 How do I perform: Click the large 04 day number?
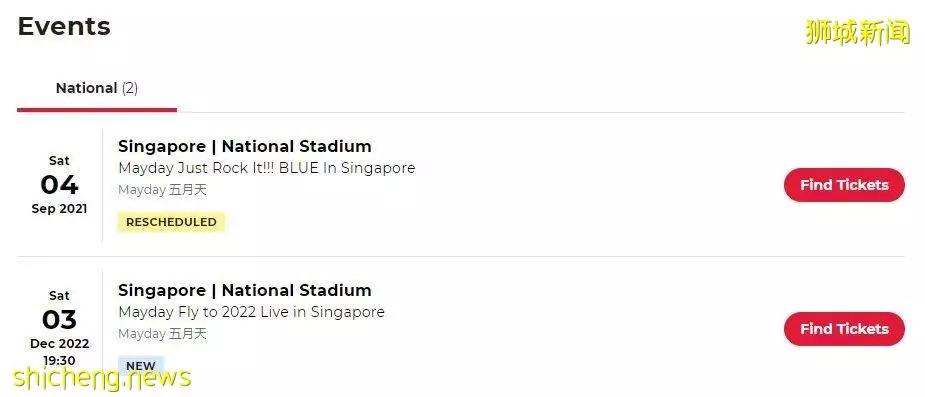[x=59, y=185]
